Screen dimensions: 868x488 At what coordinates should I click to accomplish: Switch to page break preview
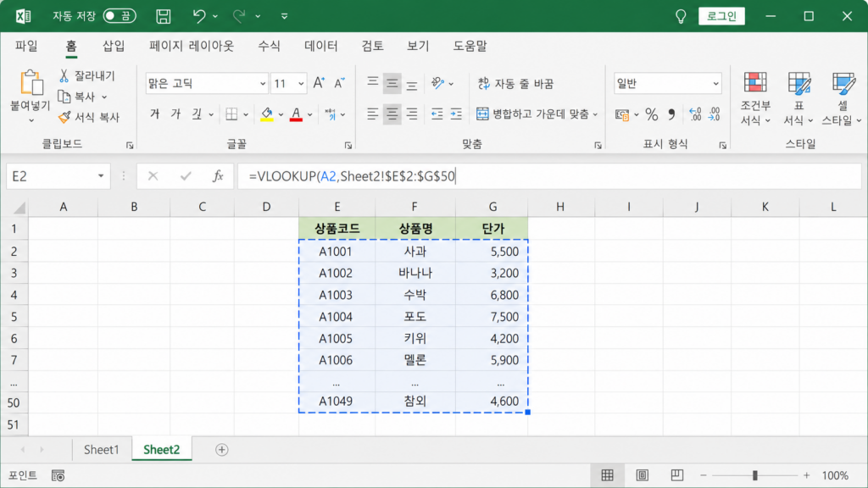pyautogui.click(x=676, y=475)
